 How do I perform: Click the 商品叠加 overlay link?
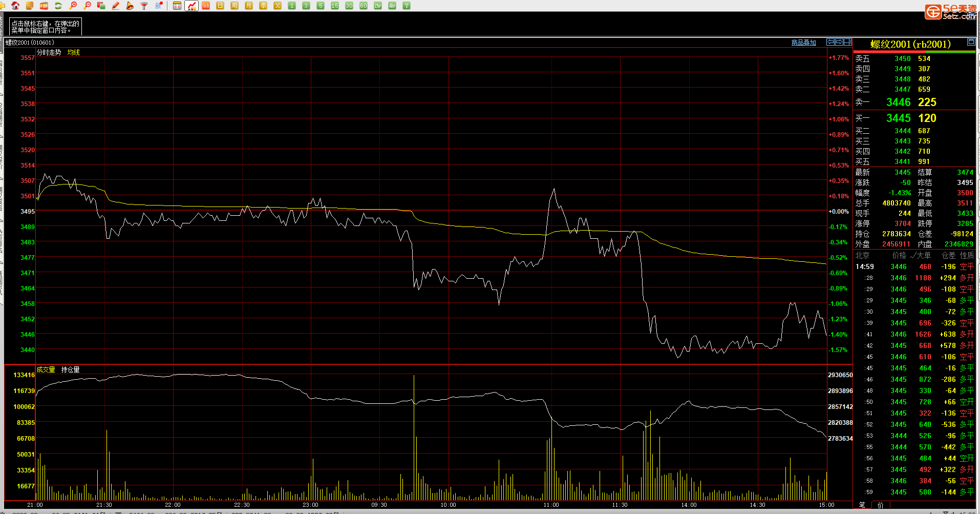point(803,43)
